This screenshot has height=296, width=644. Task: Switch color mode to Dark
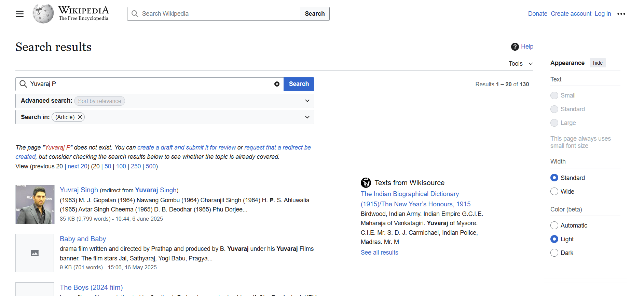pyautogui.click(x=554, y=253)
